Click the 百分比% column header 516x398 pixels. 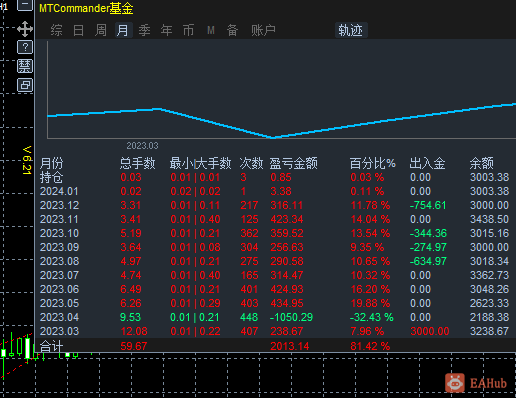pyautogui.click(x=372, y=163)
